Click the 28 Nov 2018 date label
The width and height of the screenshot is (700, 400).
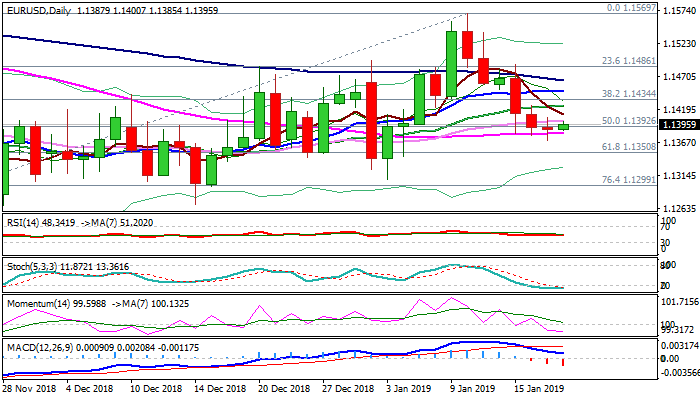pos(30,387)
